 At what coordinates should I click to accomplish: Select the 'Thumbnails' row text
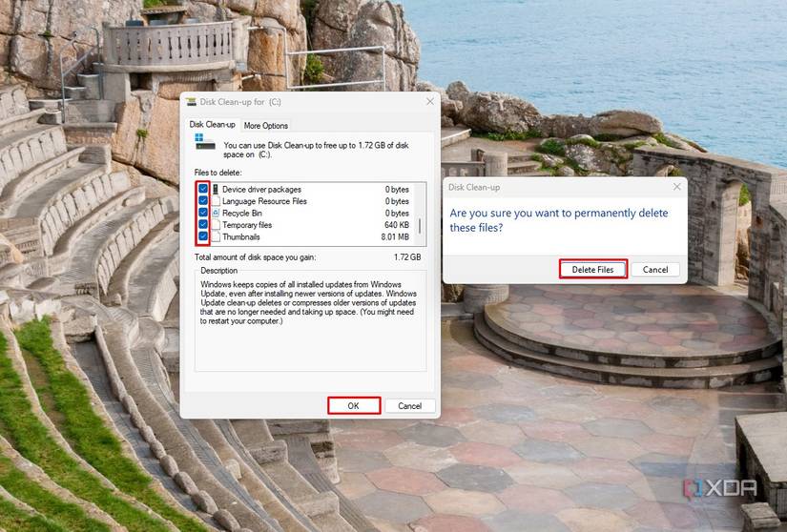pyautogui.click(x=241, y=236)
